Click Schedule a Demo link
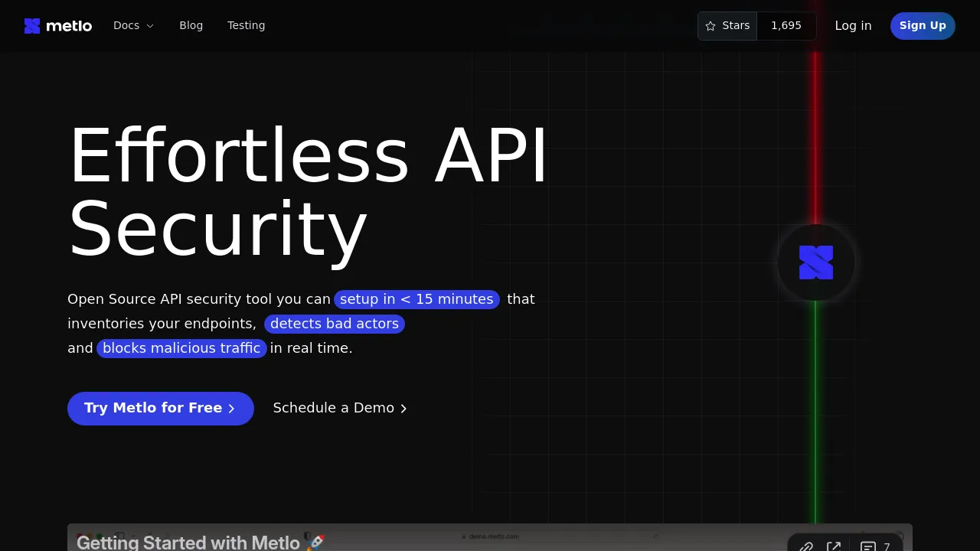 click(x=340, y=408)
